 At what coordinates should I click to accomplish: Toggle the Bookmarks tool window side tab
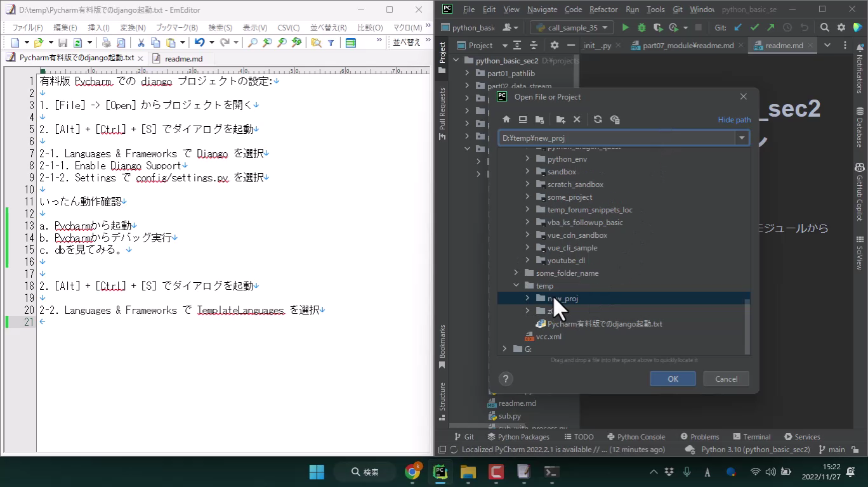[442, 346]
